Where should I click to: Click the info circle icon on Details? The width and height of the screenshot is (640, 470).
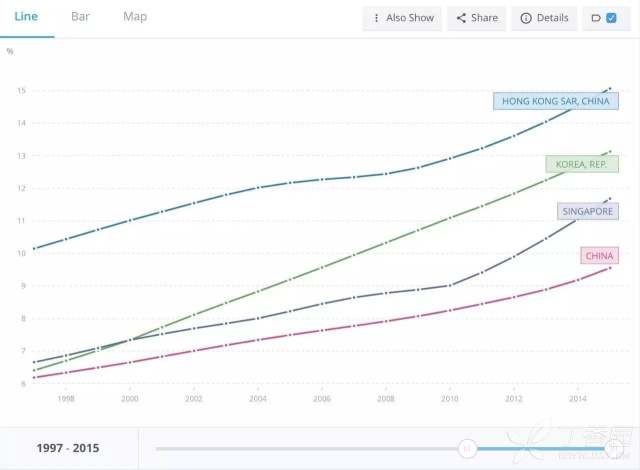(x=526, y=18)
